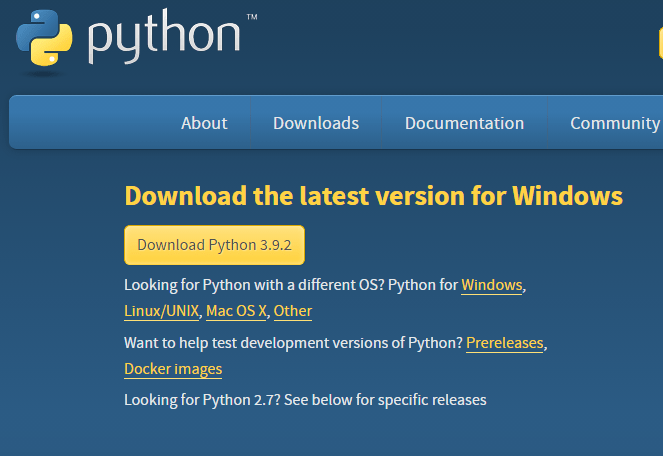Image resolution: width=663 pixels, height=456 pixels.
Task: Visit the Prereleases link
Action: click(x=504, y=343)
